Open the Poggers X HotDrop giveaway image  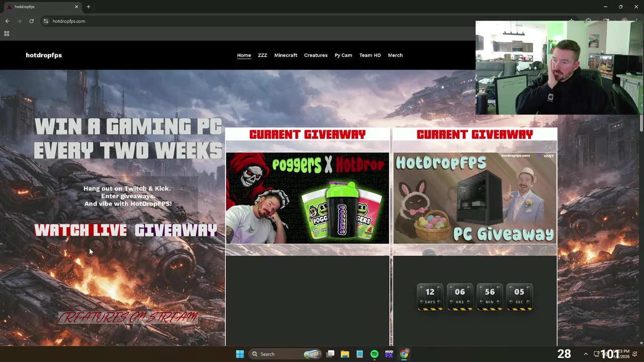pos(307,198)
